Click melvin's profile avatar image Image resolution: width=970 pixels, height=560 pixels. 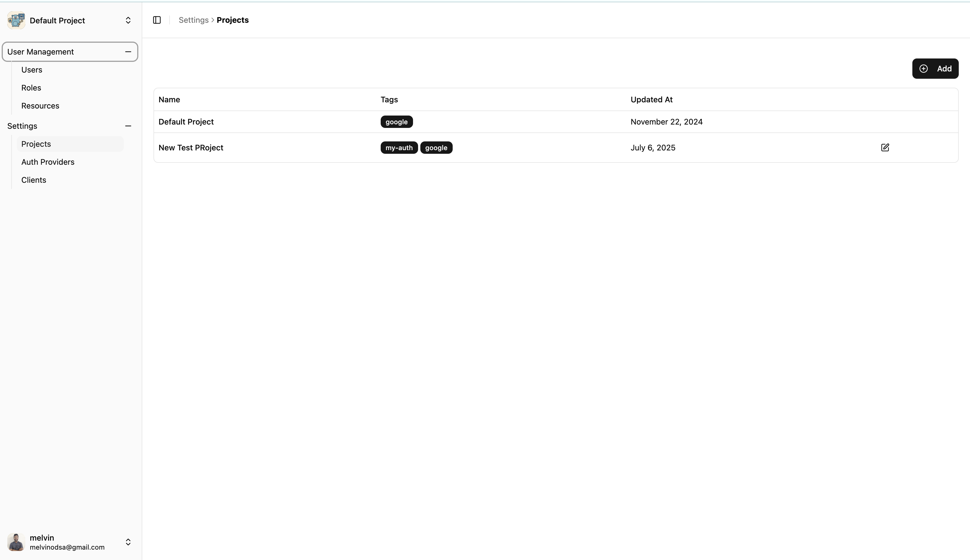(16, 542)
